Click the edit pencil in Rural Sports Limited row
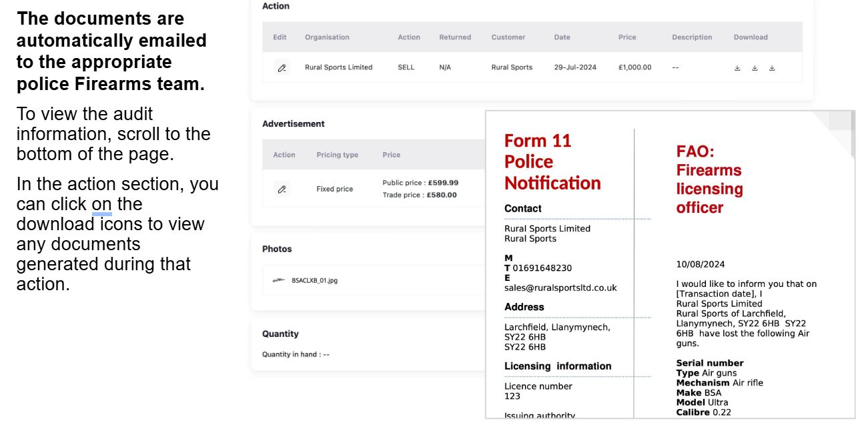Image resolution: width=868 pixels, height=437 pixels. point(282,67)
